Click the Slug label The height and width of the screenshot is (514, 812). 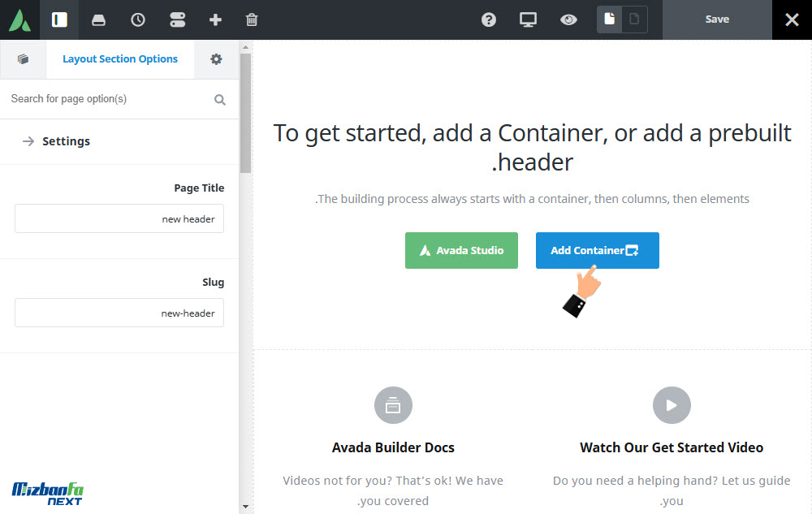tap(214, 282)
